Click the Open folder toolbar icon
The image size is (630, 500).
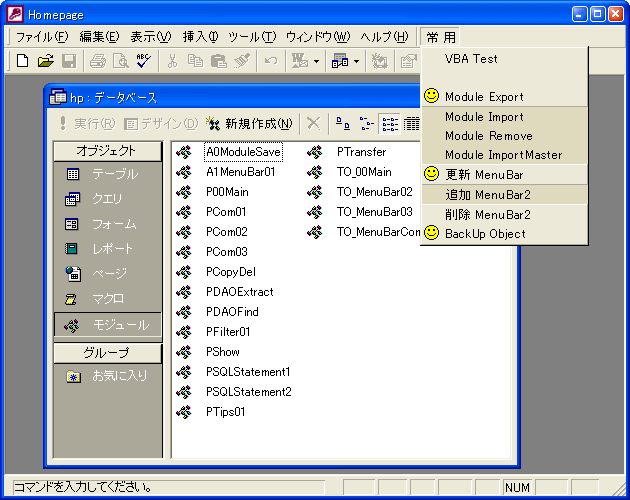[x=45, y=61]
